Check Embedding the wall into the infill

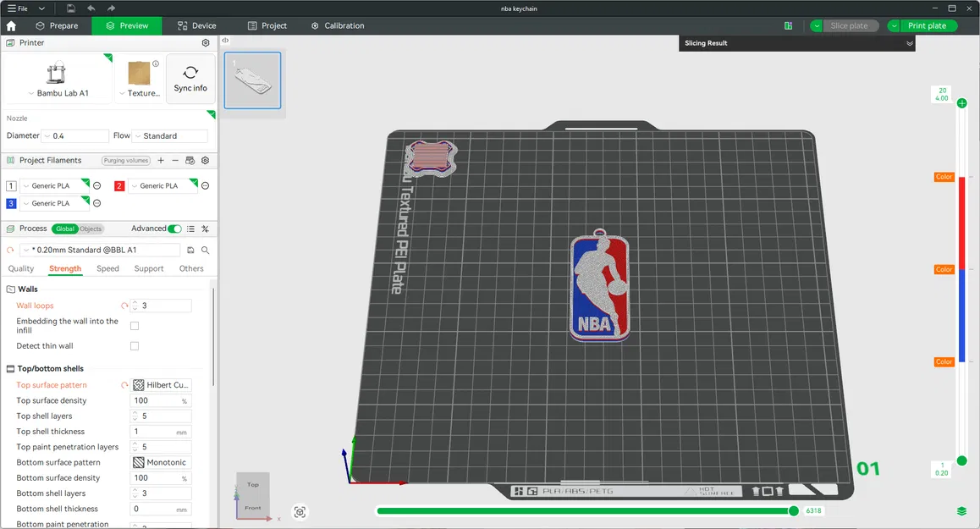pyautogui.click(x=134, y=325)
